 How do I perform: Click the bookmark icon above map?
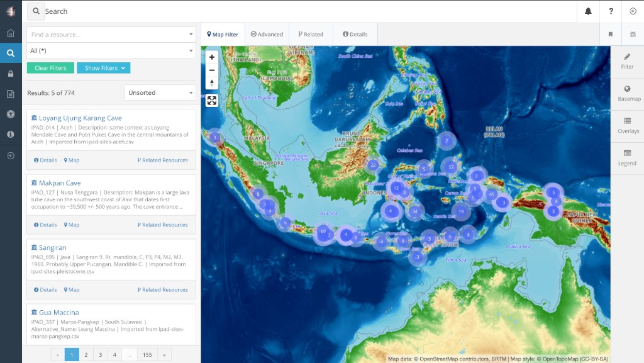click(x=610, y=35)
